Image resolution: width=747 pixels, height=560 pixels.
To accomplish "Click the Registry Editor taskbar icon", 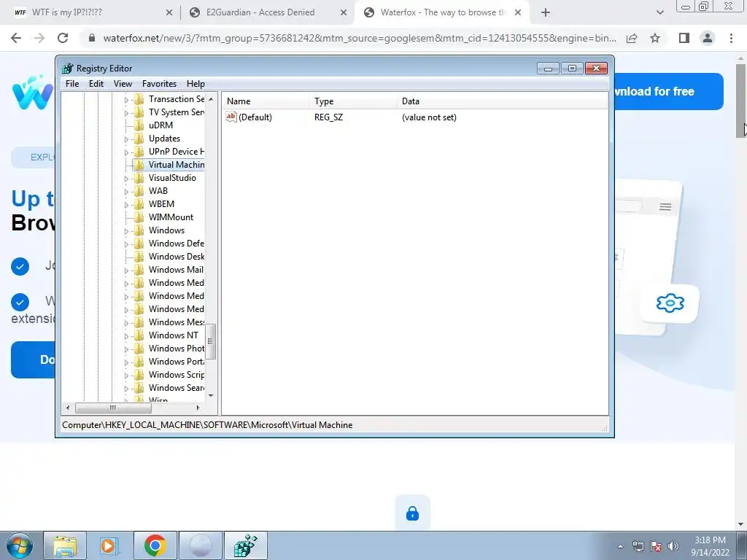I will [246, 545].
